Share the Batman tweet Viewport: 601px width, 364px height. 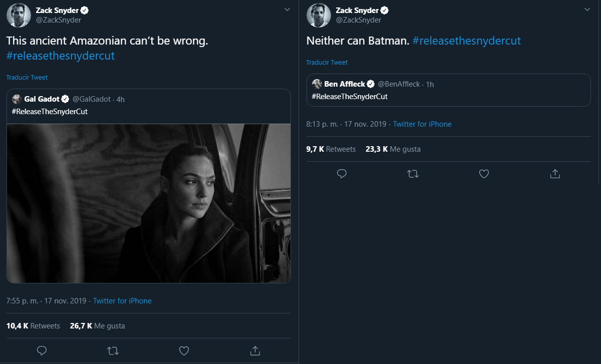pos(555,174)
